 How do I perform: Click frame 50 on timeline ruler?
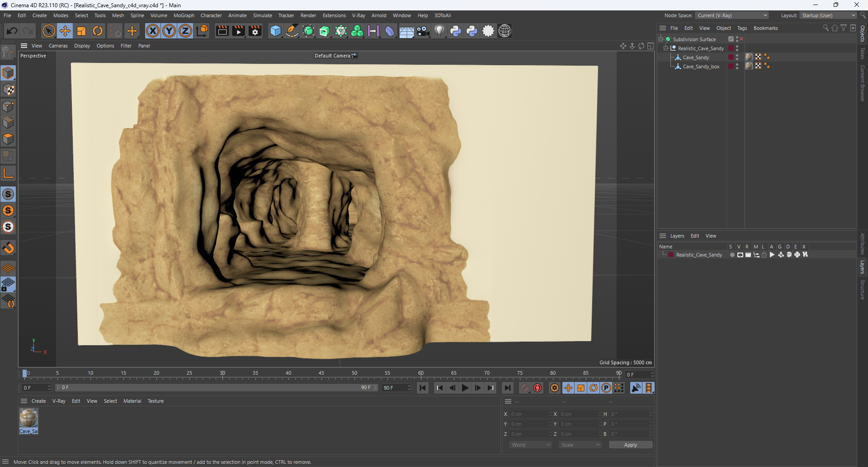(354, 374)
